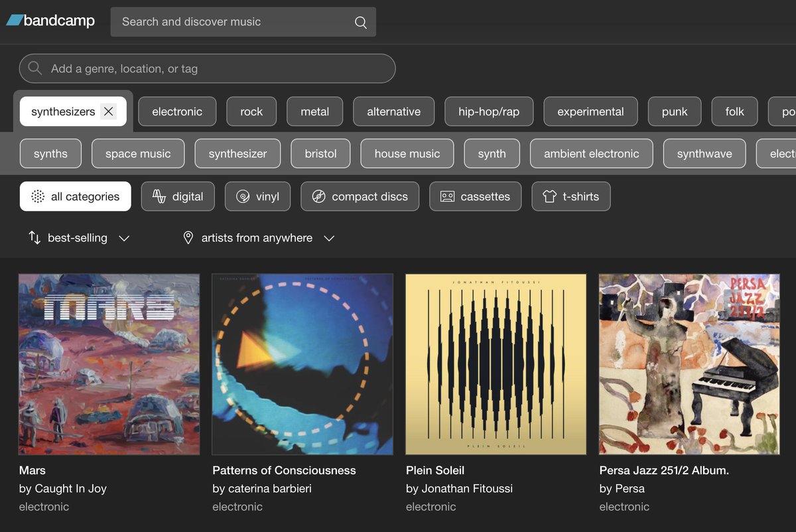Open the Persa Jazz 251/2 album cover
Viewport: 796px width, 532px height.
689,364
